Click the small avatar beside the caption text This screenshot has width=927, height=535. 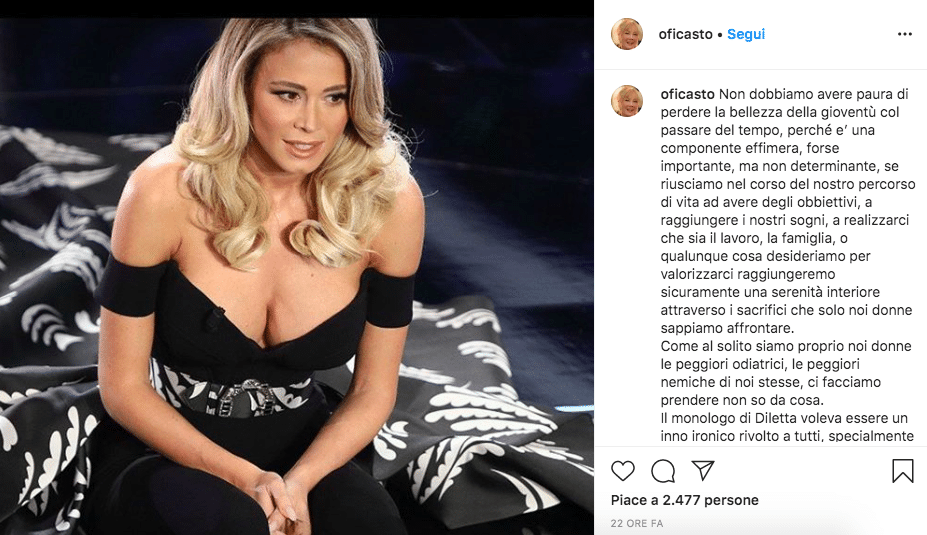coord(627,100)
